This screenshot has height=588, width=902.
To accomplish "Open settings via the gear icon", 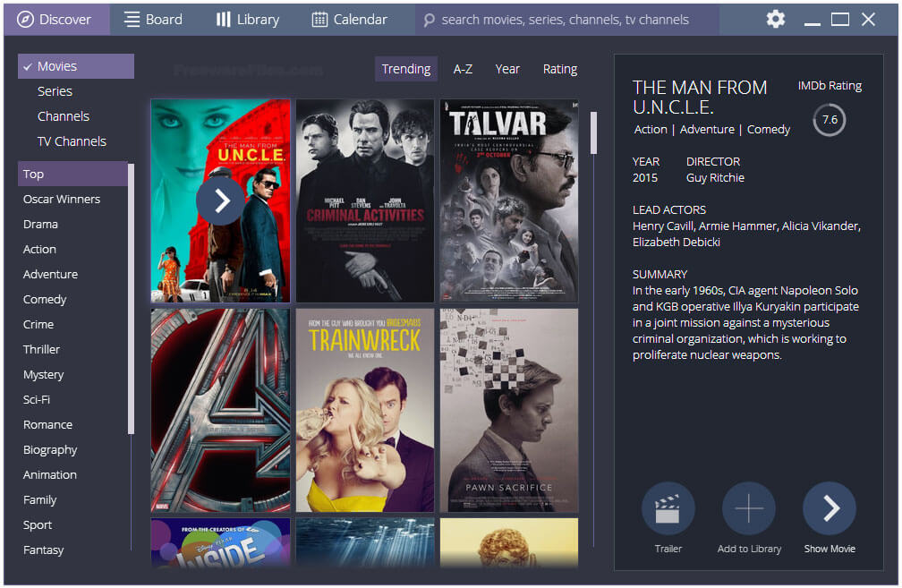I will coord(776,19).
